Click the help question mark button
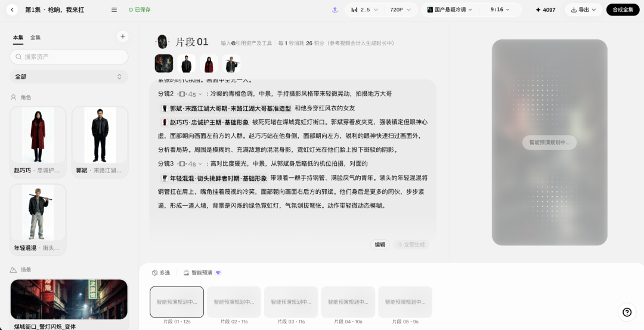644x330 pixels. [627, 312]
